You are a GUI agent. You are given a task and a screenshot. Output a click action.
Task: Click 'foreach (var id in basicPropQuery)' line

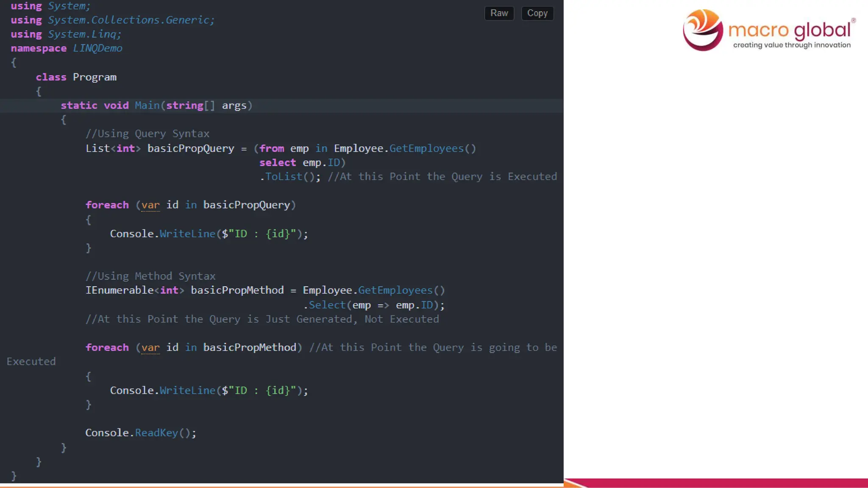191,205
